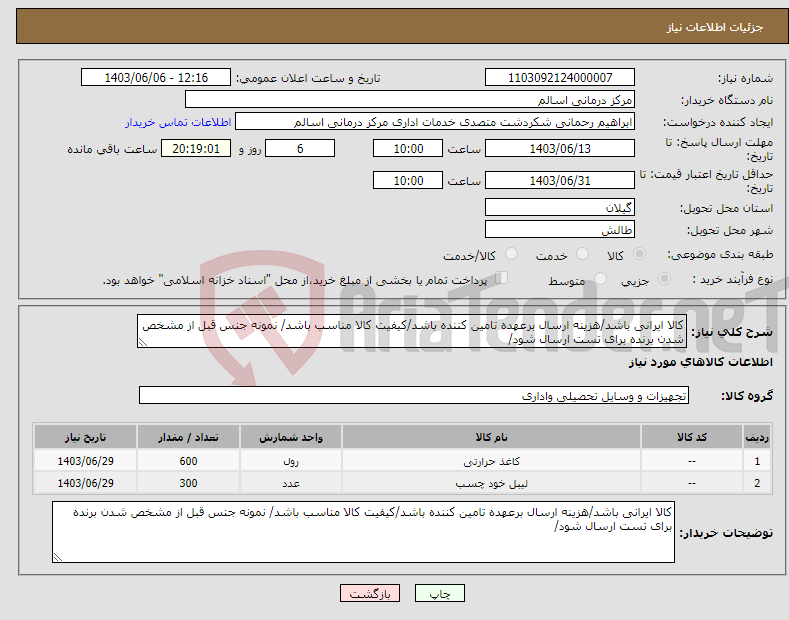Click the تاریخ نیاز column header
Image resolution: width=789 pixels, height=620 pixels.
point(85,437)
